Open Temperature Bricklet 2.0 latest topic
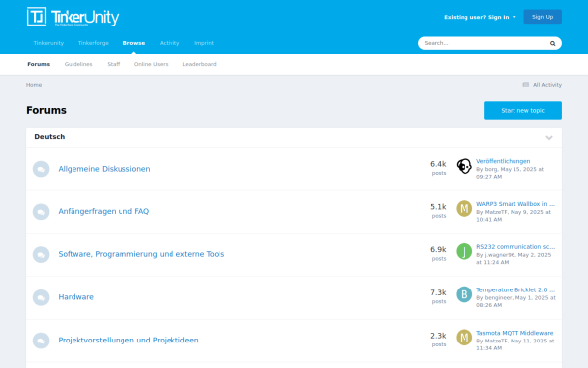The width and height of the screenshot is (588, 368). pos(515,289)
